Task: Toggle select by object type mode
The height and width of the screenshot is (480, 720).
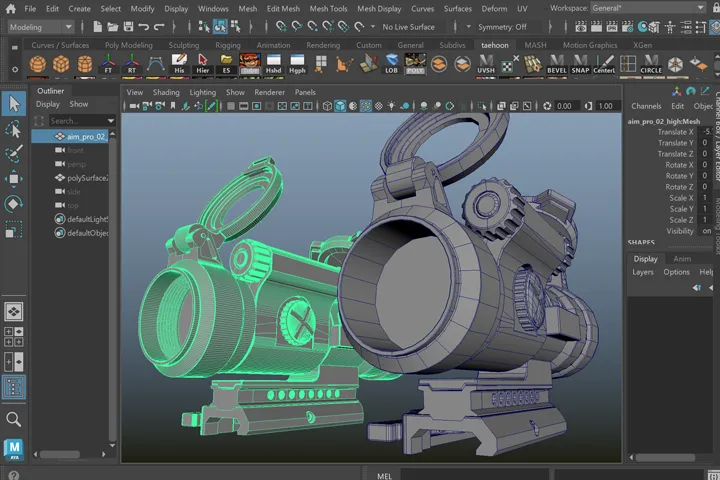Action: [220, 27]
